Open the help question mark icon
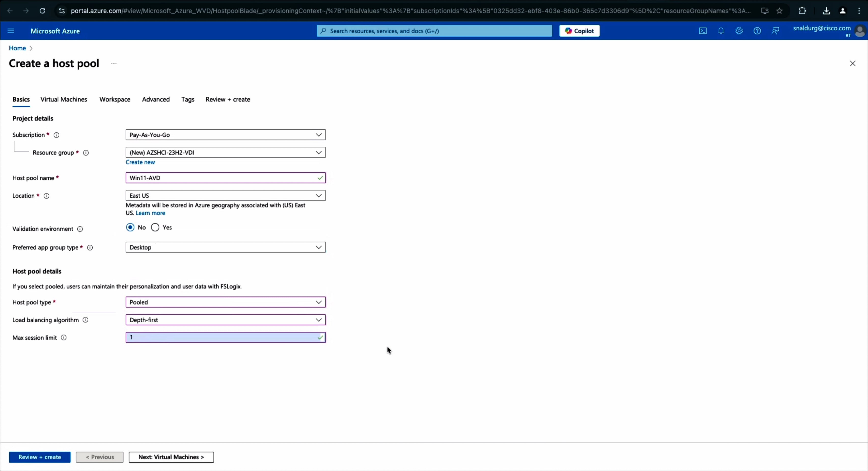This screenshot has height=471, width=868. 757,31
